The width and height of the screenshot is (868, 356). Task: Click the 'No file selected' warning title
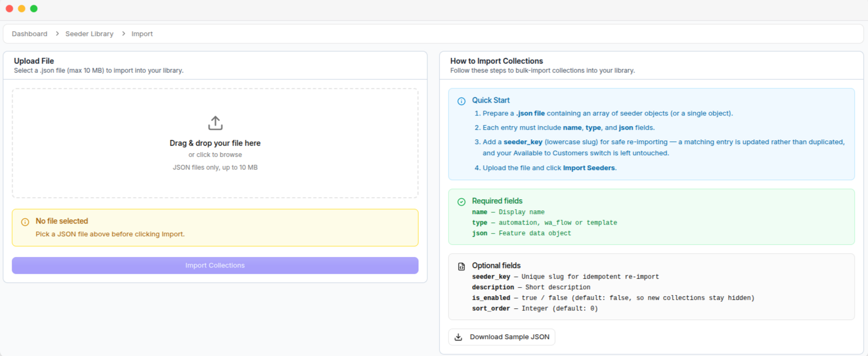point(62,221)
